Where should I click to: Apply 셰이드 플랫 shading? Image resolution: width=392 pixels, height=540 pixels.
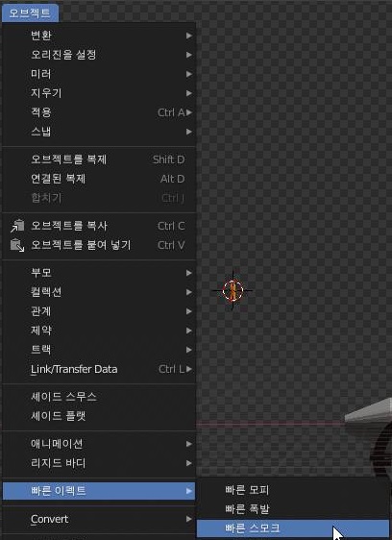coord(99,416)
